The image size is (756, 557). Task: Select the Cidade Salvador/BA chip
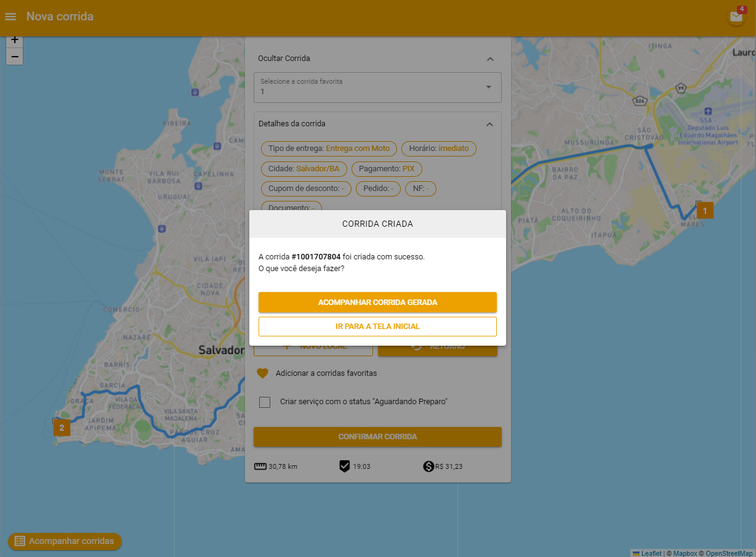(x=304, y=168)
